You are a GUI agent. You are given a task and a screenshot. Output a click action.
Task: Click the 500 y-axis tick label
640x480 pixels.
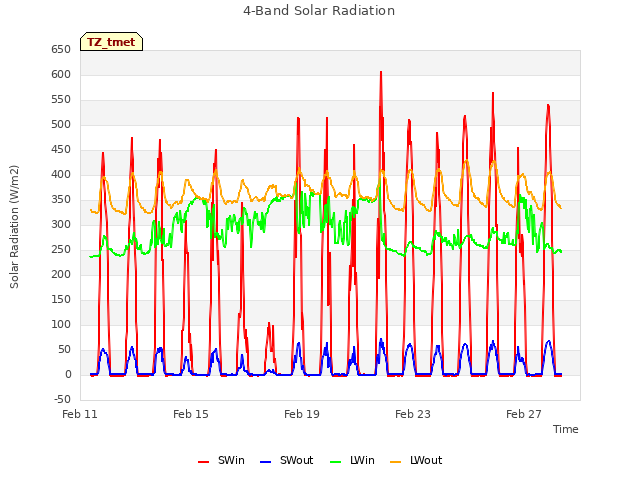click(61, 124)
